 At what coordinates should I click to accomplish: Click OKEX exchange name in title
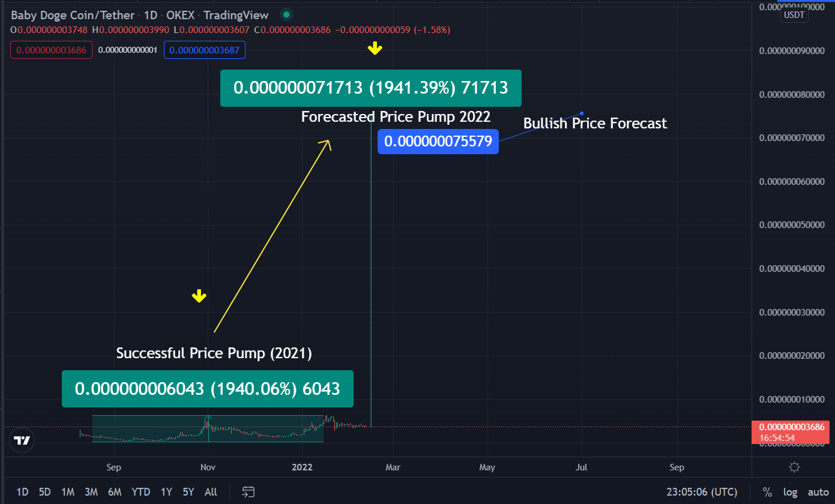point(180,16)
